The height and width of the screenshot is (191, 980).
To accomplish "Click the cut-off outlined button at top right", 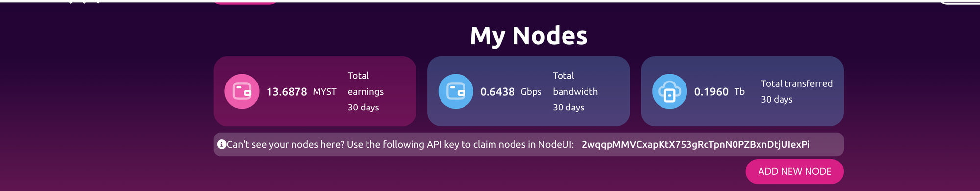I will pos(959,2).
